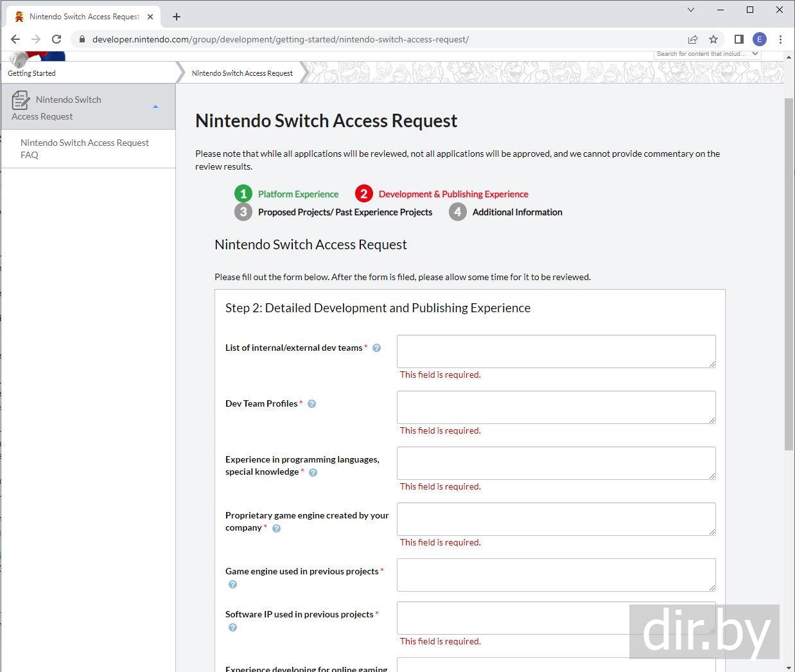Screen dimensions: 795x672
Task: Click help icon under Game engine used label
Action: 233,585
